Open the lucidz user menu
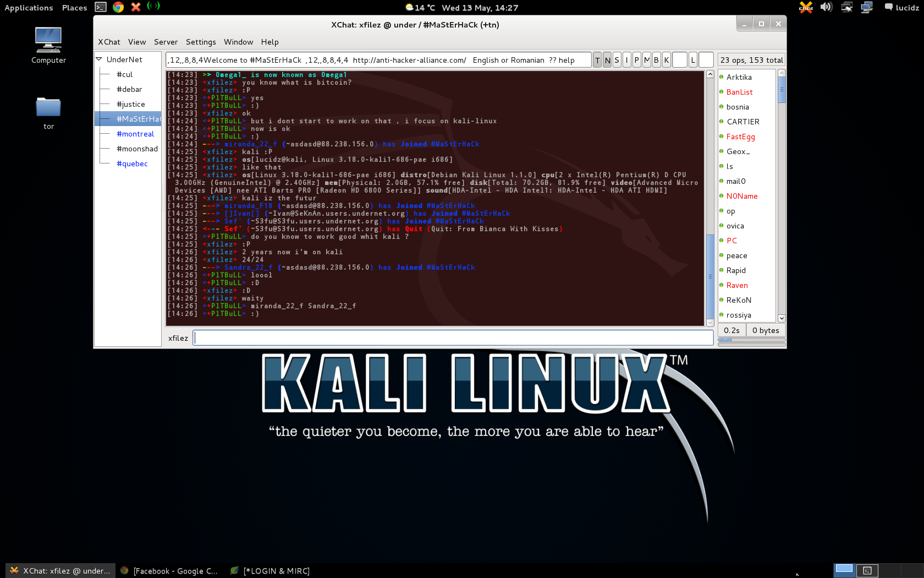924x578 pixels. tap(901, 8)
